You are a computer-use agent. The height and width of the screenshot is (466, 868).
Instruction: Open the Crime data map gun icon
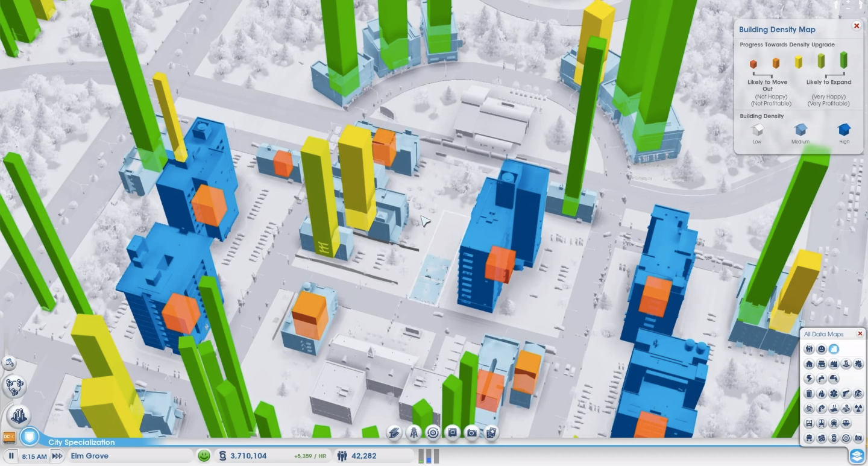[x=846, y=394]
